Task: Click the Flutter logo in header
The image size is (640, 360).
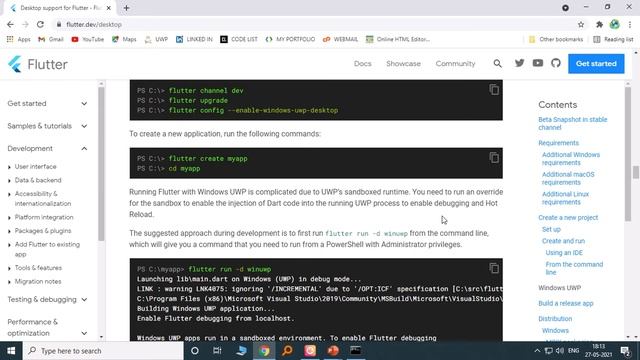Action: click(38, 64)
